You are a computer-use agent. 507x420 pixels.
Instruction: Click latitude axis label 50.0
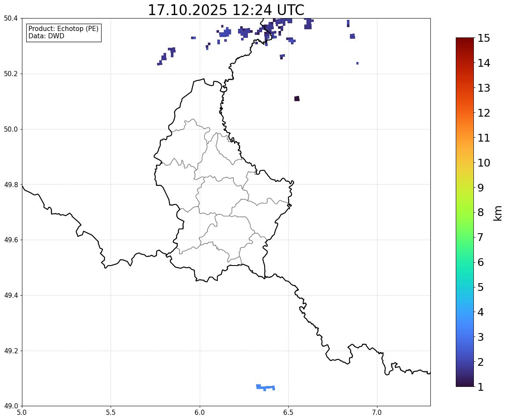10,130
